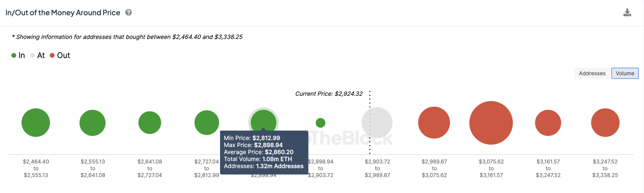Click the highlighted green bubble above tooltip
Image resolution: width=644 pixels, height=193 pixels.
click(264, 120)
